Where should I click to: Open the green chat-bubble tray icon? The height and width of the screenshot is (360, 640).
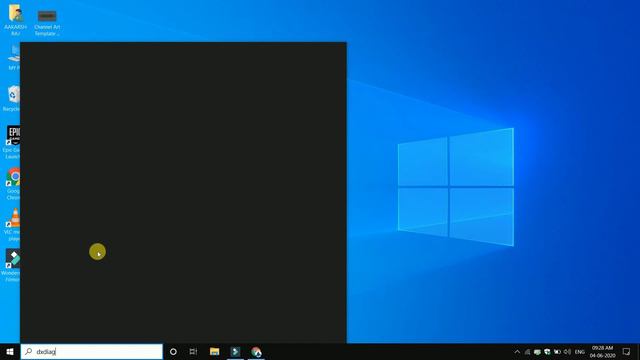tap(537, 351)
